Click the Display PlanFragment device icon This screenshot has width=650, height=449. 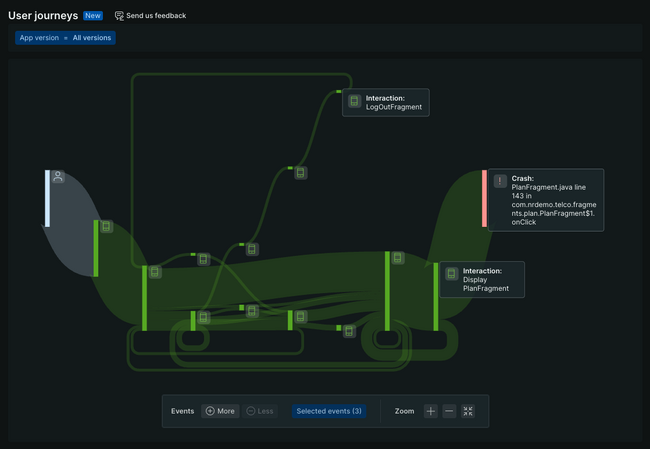coord(451,274)
